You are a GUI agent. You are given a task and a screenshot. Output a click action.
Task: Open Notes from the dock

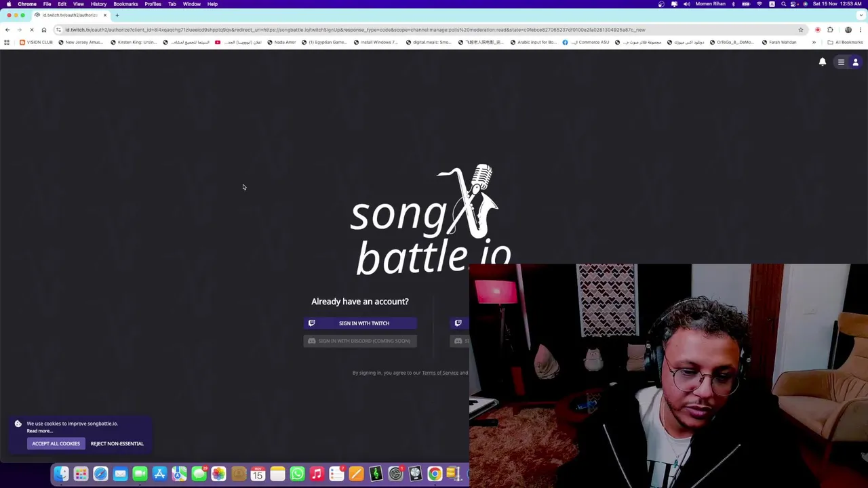[277, 474]
